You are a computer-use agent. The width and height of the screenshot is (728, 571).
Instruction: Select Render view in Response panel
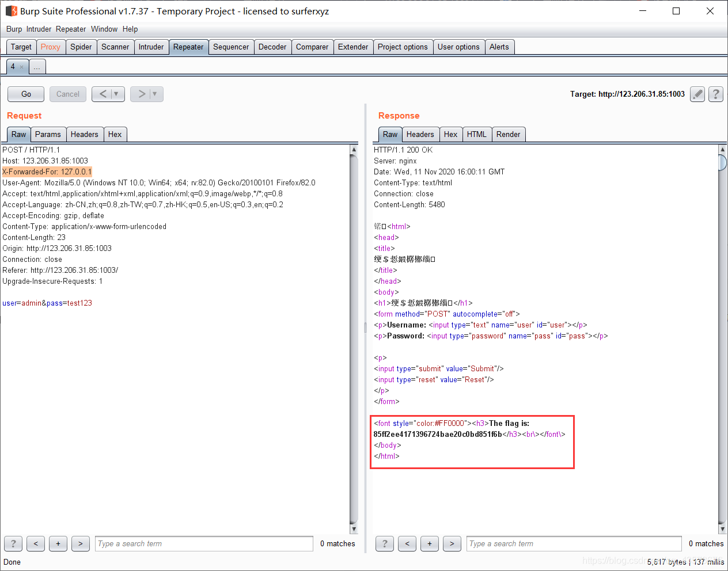tap(509, 135)
